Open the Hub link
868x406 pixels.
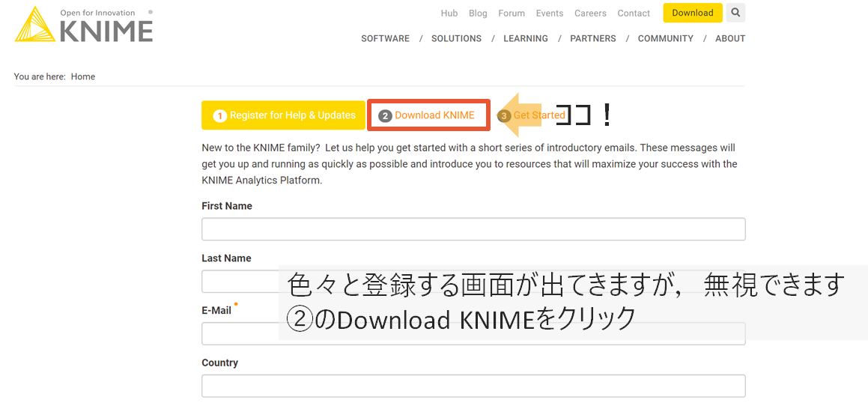pyautogui.click(x=449, y=13)
